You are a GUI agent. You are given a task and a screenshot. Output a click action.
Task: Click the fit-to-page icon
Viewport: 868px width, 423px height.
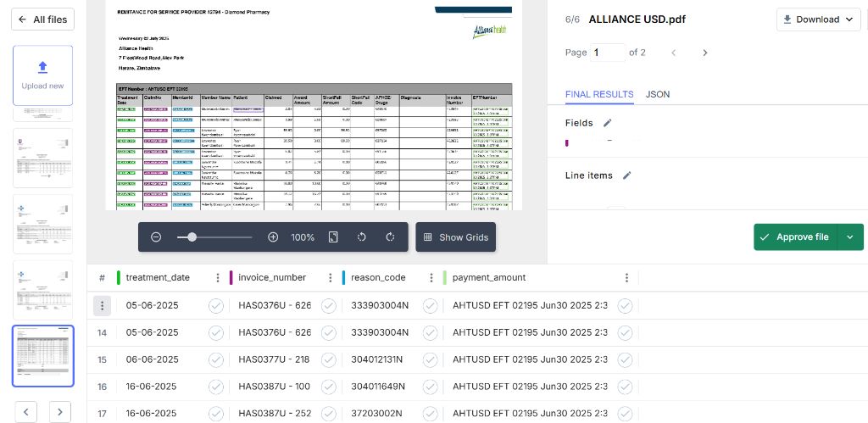coord(332,237)
